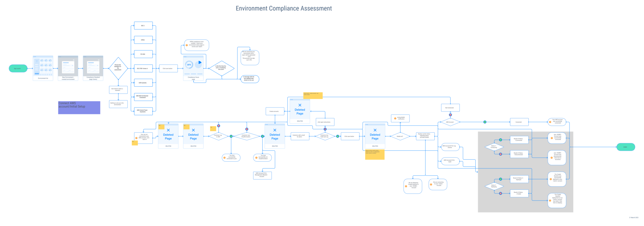644x226 pixels.
Task: Click the orange alert icon in HIPAA notification
Action: 187,45
